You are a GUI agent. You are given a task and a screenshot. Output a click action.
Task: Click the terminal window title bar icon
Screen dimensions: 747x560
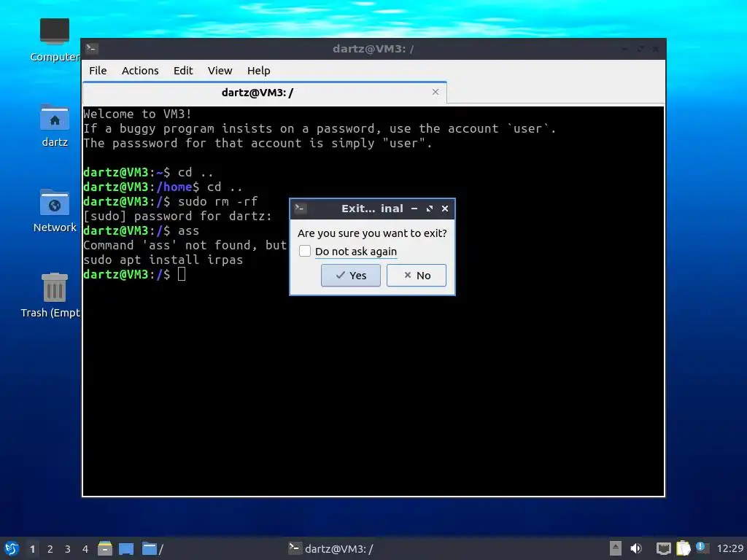92,49
